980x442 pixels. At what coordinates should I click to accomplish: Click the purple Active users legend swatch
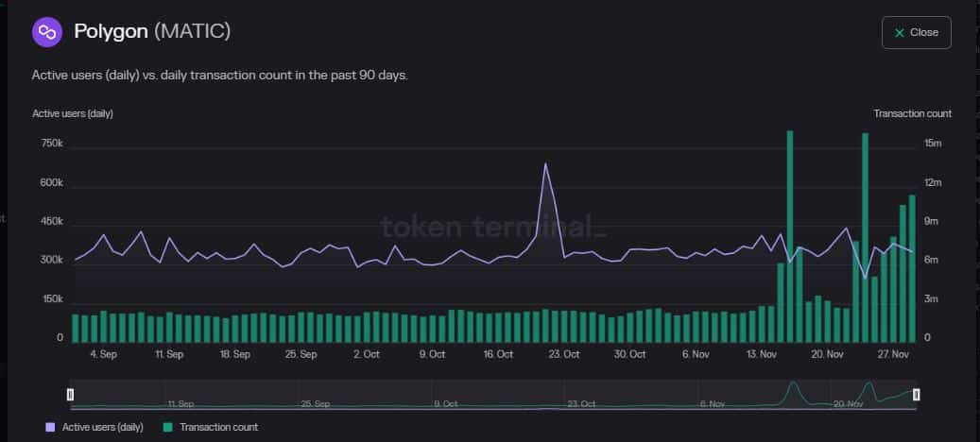50,428
